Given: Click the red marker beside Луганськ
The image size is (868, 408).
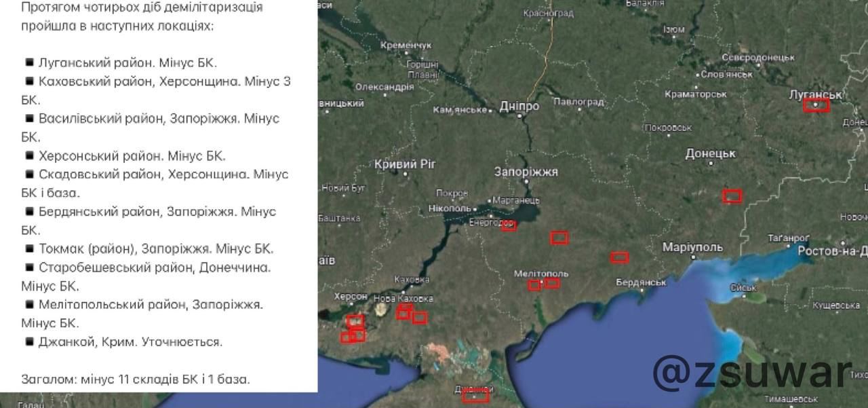Looking at the screenshot, I should click(x=816, y=105).
